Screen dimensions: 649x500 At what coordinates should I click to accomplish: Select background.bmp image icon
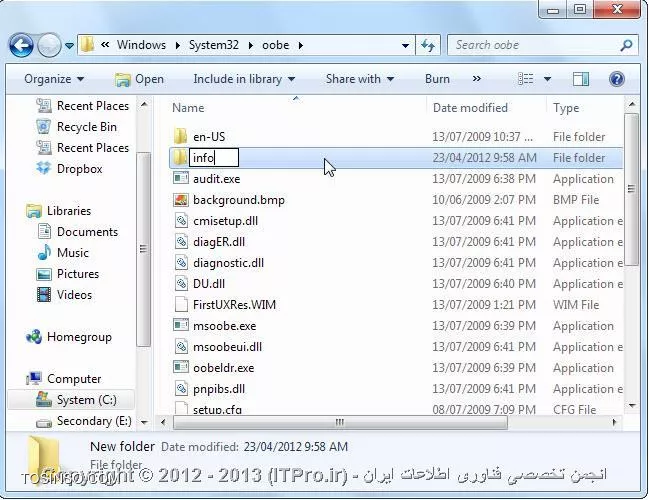tap(180, 200)
